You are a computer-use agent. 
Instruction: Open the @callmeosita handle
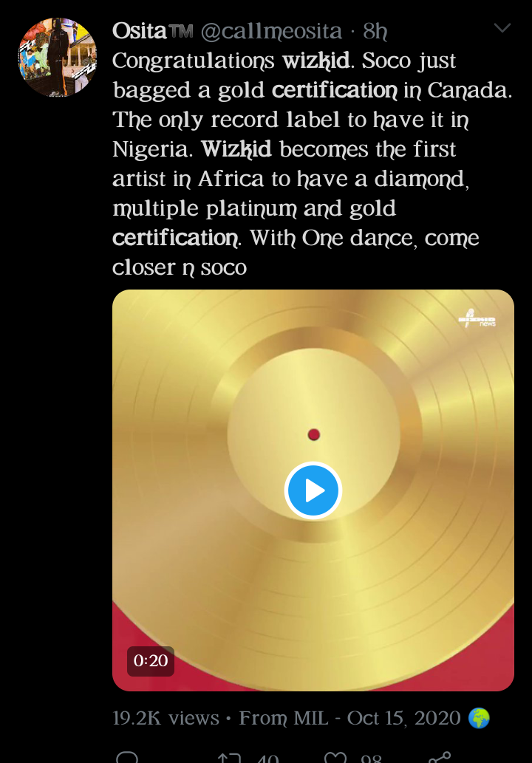(x=272, y=32)
